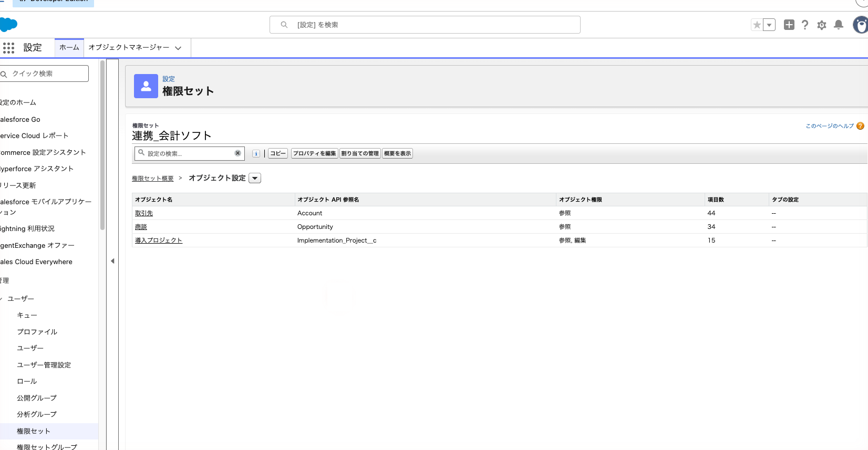This screenshot has height=450, width=868.
Task: Click the Salesforce cloud logo
Action: (x=8, y=25)
